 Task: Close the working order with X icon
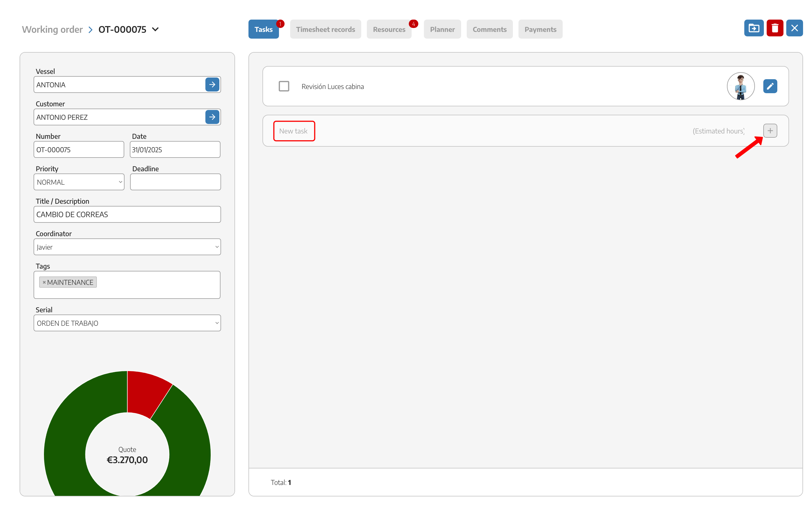(x=794, y=28)
